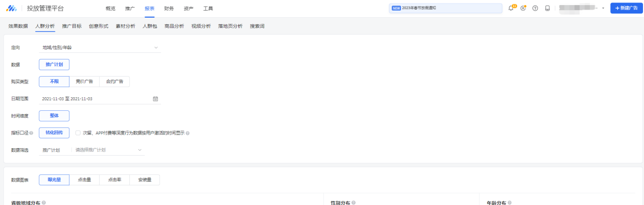The height and width of the screenshot is (205, 644).
Task: Show info icon beside 性别分布
Action: (x=354, y=202)
